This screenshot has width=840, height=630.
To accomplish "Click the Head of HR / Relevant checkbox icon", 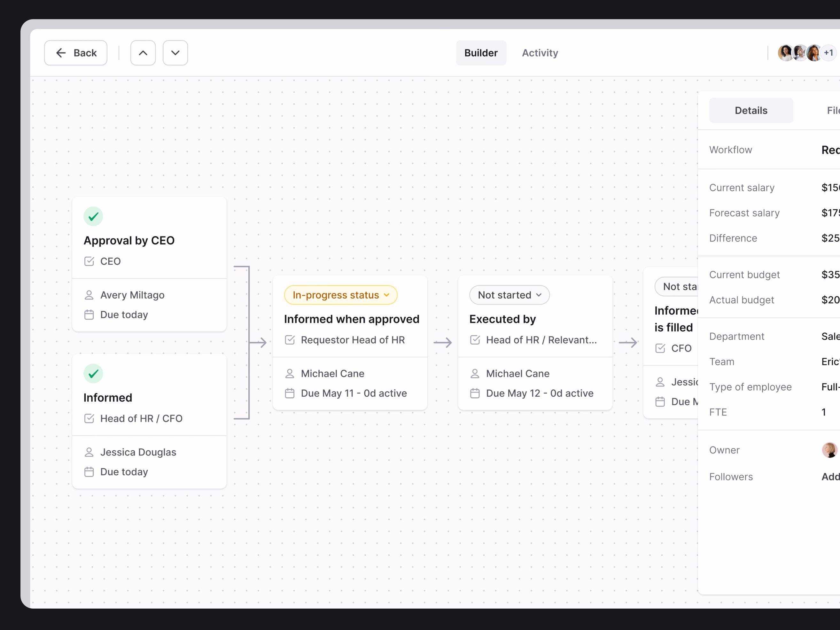I will (475, 340).
